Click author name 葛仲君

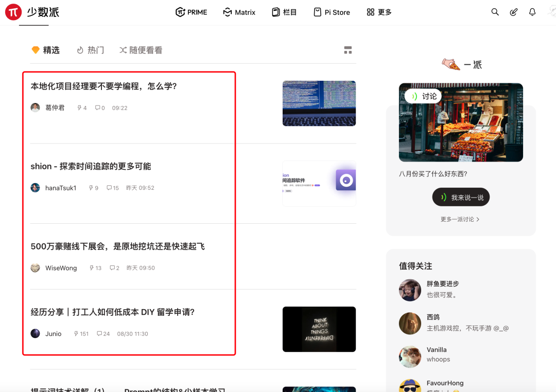tap(55, 108)
